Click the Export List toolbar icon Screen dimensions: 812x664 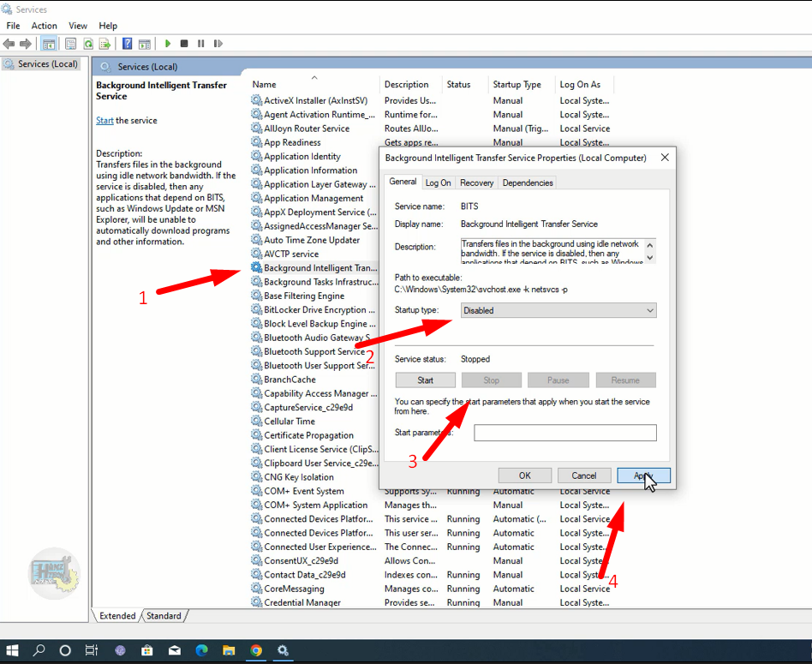(x=104, y=44)
